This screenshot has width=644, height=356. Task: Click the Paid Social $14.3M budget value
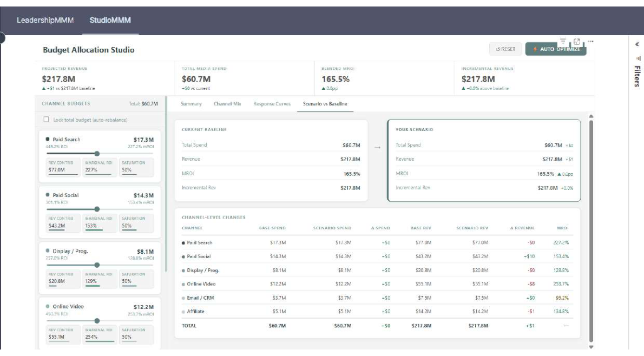pyautogui.click(x=143, y=196)
